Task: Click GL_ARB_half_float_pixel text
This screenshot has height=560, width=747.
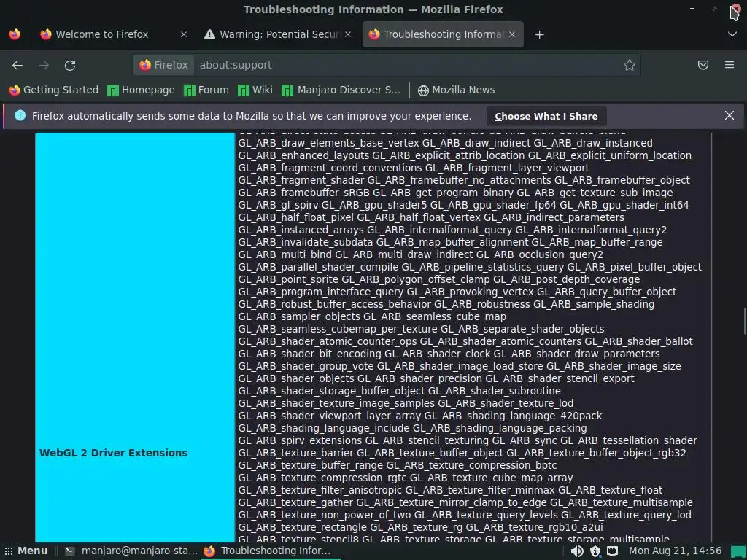Action: tap(296, 217)
